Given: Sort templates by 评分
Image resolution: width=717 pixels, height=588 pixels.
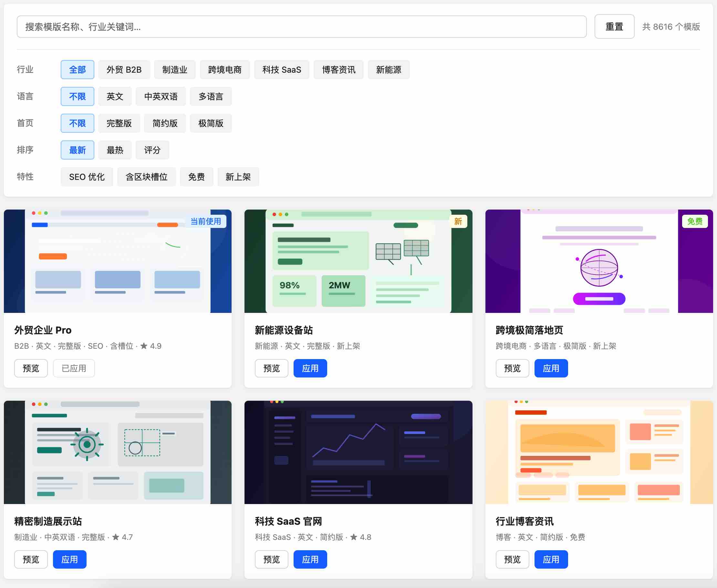Looking at the screenshot, I should pos(152,150).
